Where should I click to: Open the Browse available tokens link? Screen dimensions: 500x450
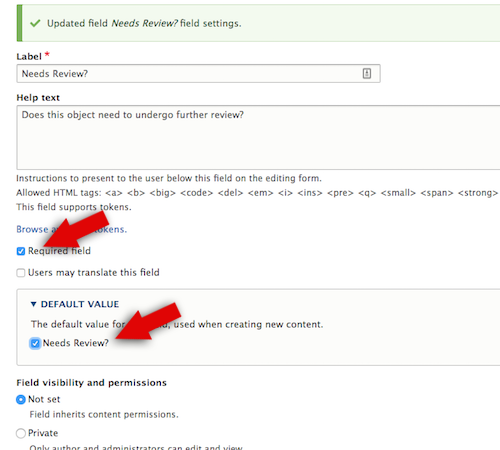(x=72, y=229)
